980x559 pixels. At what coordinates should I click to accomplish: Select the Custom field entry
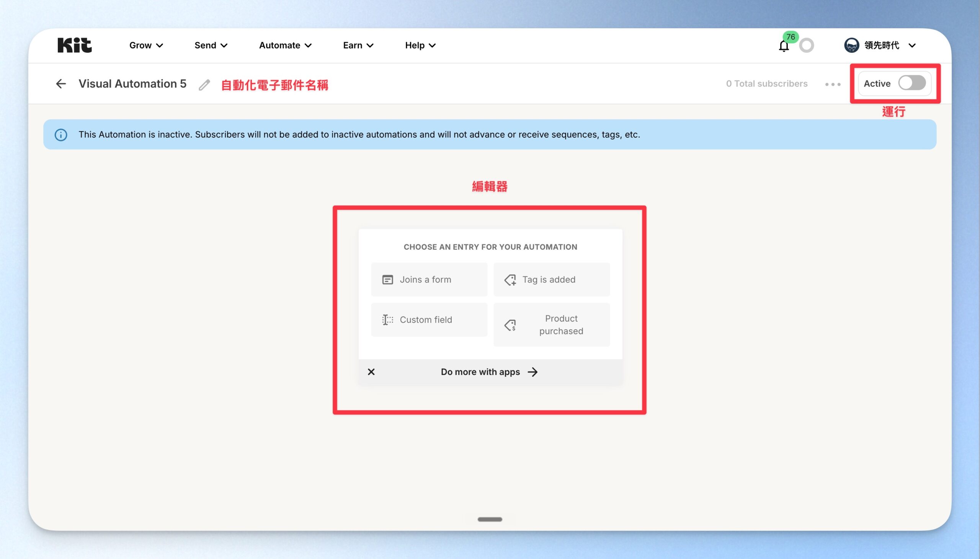point(429,320)
